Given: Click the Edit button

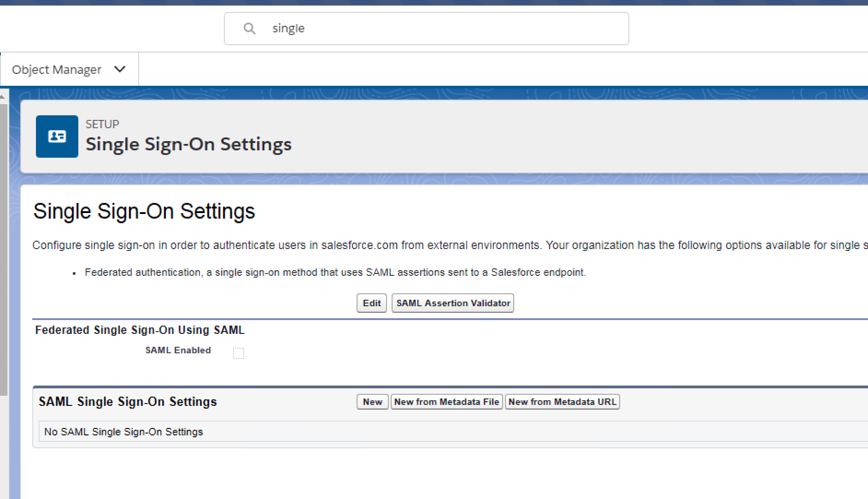Looking at the screenshot, I should [x=372, y=303].
